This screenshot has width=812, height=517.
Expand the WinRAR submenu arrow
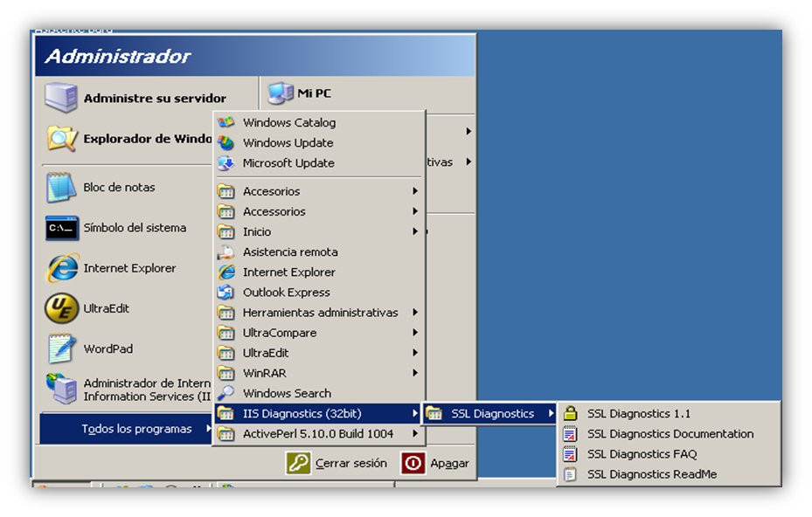(415, 373)
